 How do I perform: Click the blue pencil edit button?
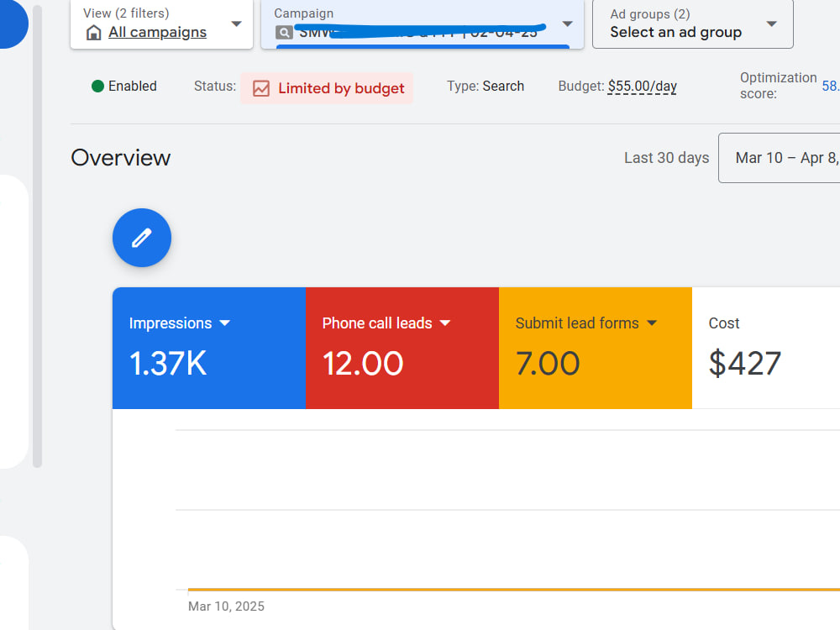point(142,238)
